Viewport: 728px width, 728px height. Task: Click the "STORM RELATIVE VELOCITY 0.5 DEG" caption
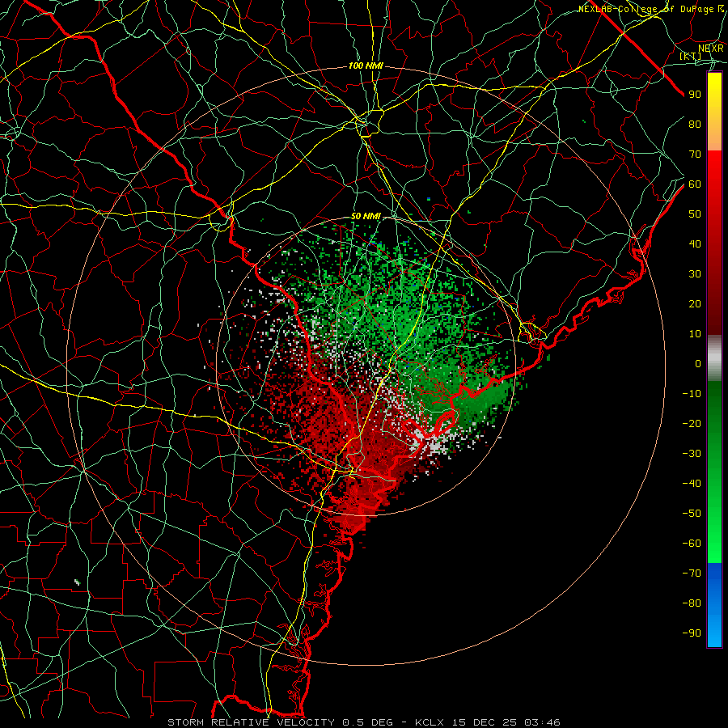point(280,722)
